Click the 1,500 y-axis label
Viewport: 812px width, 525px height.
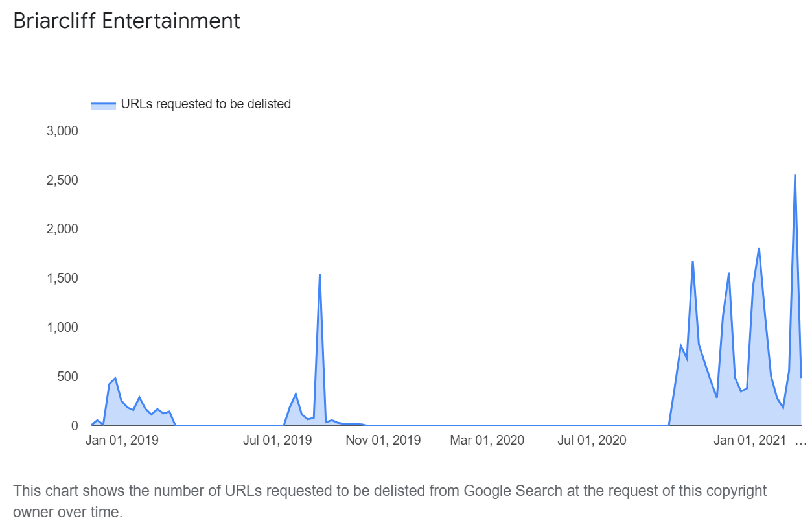62,279
